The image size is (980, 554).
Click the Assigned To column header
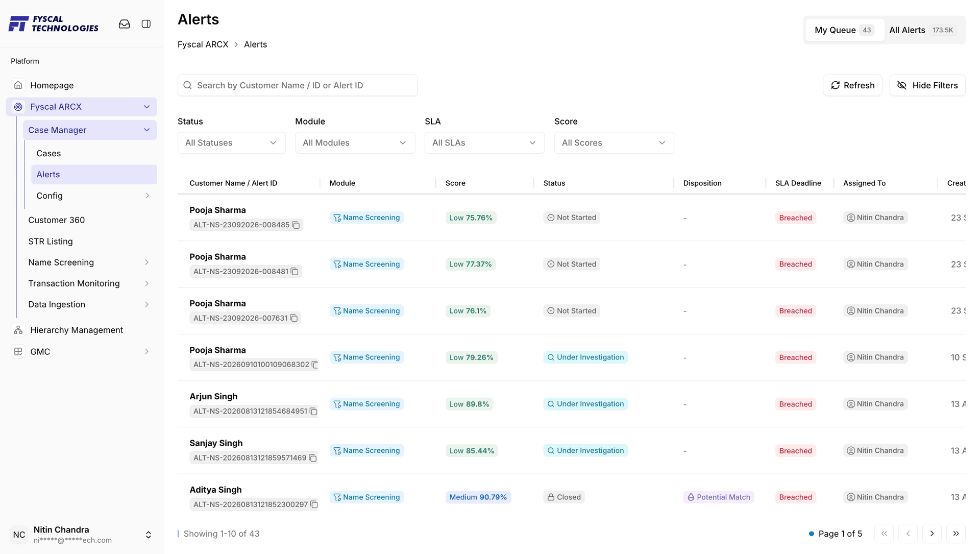point(864,183)
